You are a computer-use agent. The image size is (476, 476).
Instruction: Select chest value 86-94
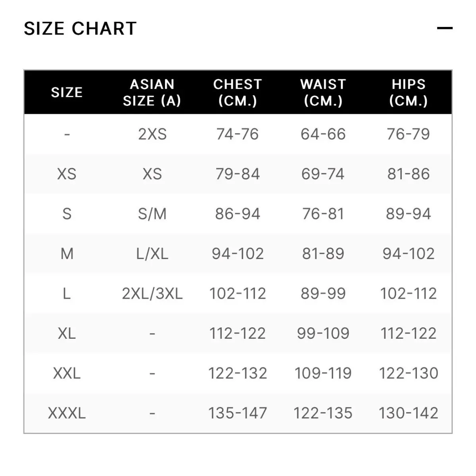point(238,214)
